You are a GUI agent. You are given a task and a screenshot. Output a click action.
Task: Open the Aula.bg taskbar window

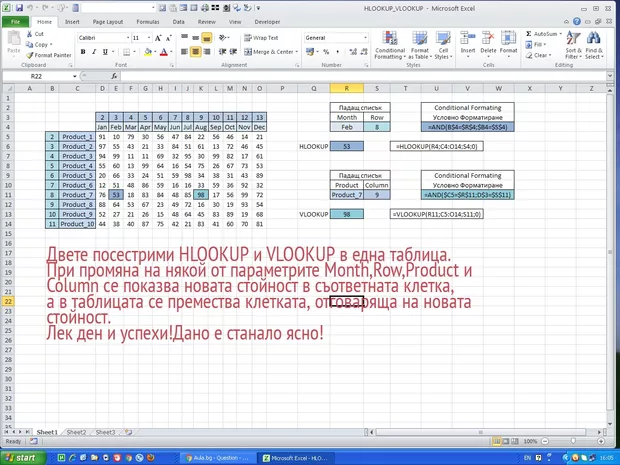click(217, 458)
